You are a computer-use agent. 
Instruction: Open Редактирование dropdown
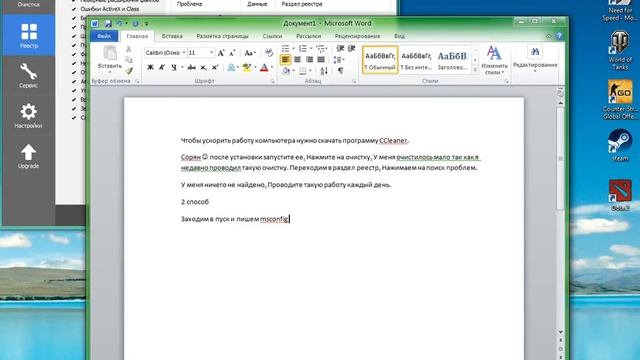pyautogui.click(x=535, y=60)
